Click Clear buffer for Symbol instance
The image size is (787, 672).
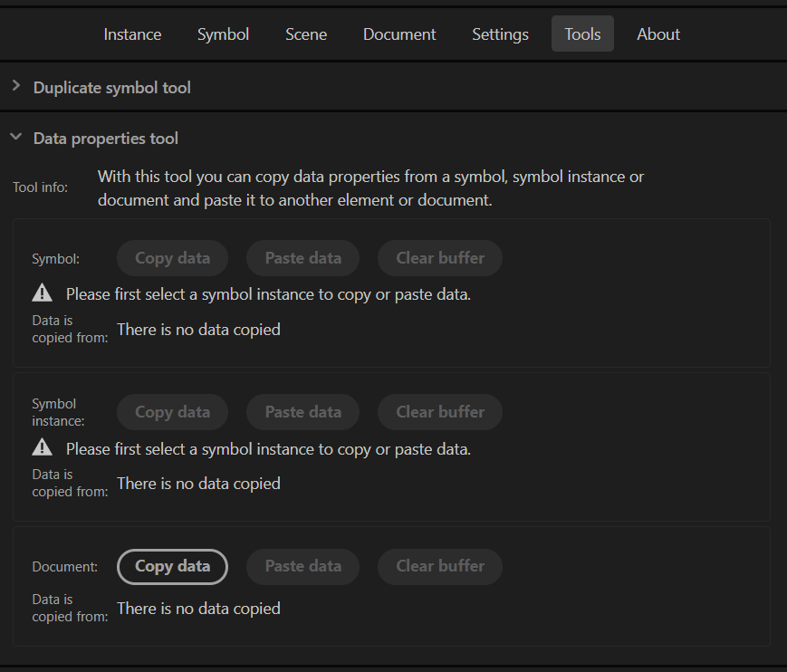pyautogui.click(x=440, y=413)
